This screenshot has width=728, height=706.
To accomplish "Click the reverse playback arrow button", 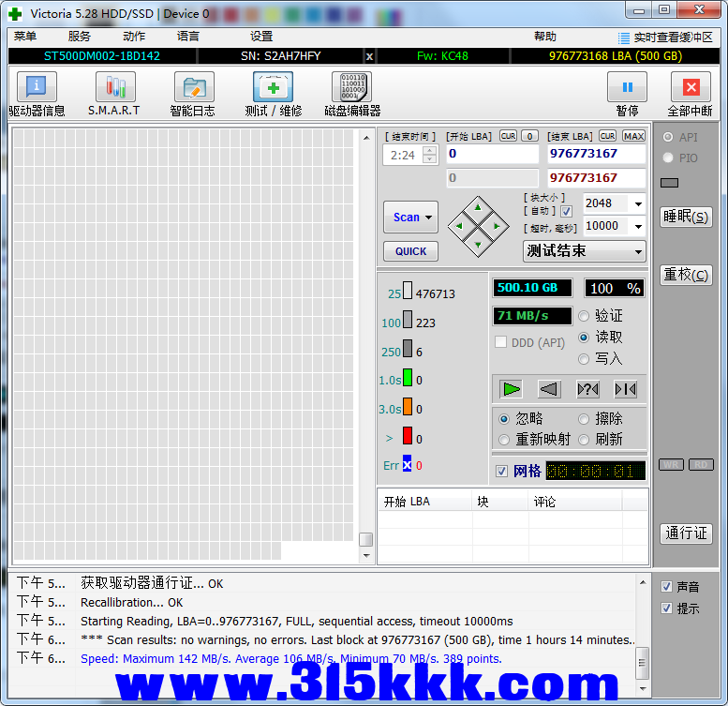I will (549, 389).
